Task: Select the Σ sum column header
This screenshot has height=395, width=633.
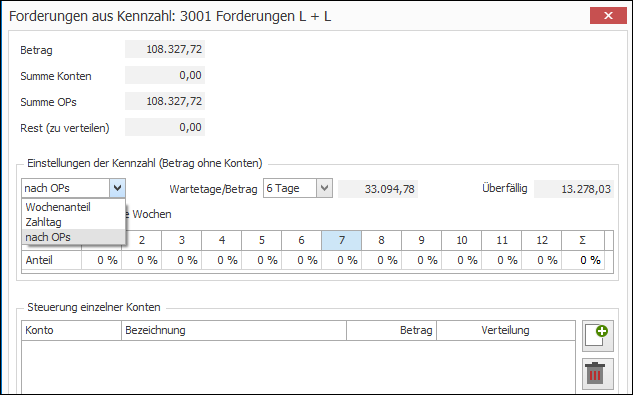Action: tap(583, 240)
